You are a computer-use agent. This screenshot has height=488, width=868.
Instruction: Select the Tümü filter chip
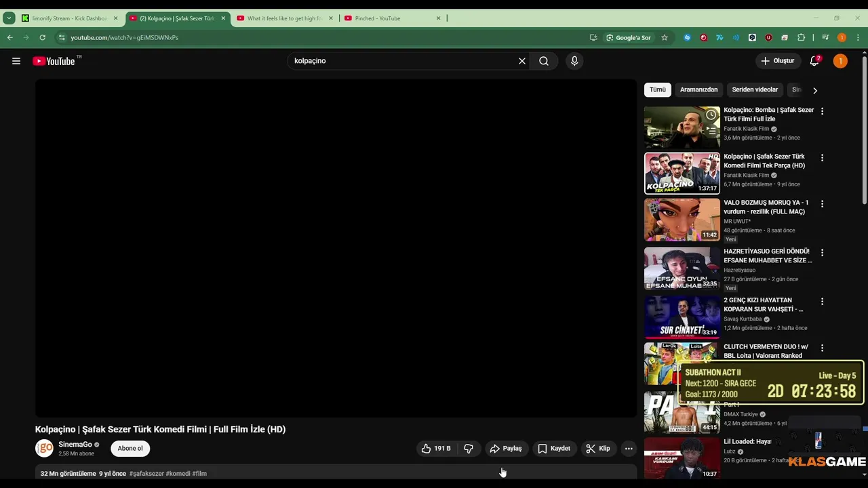(x=658, y=89)
